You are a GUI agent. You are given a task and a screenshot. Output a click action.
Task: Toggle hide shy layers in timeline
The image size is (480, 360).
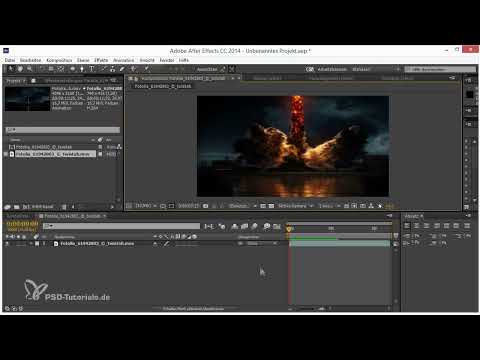pyautogui.click(x=234, y=226)
